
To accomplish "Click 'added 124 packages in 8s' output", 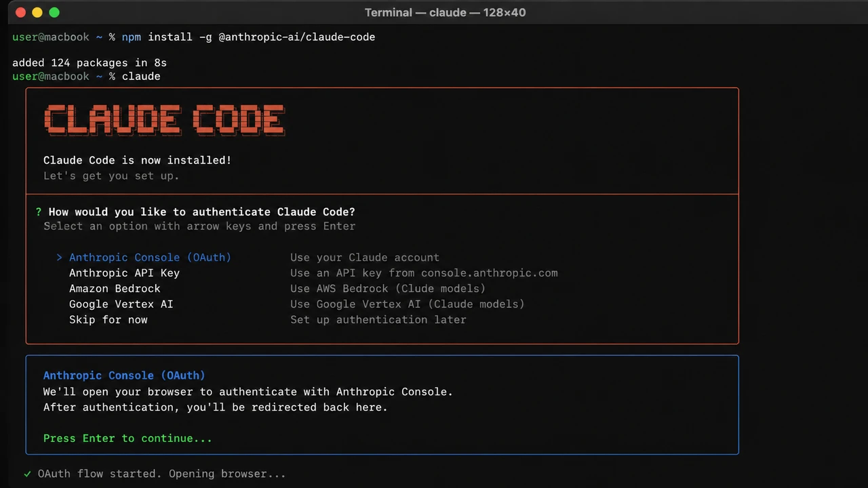I will [90, 63].
